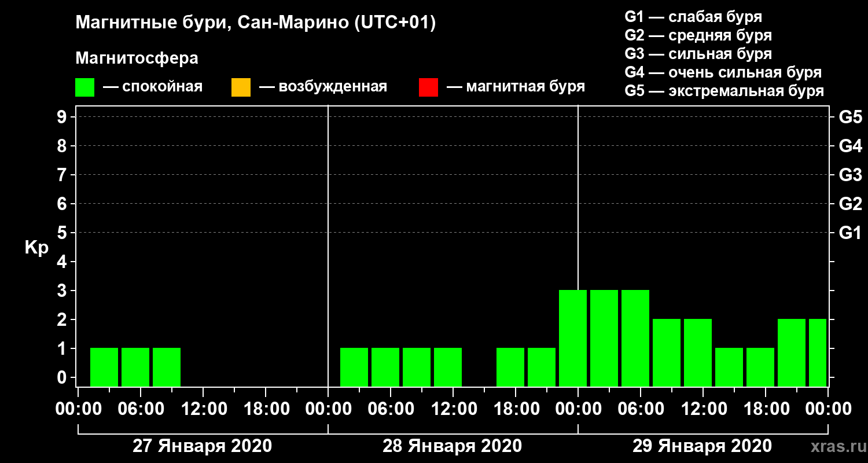Viewport: 868px width, 463px height.
Task: Click the 'G3' right-axis storm level label
Action: pos(850,175)
